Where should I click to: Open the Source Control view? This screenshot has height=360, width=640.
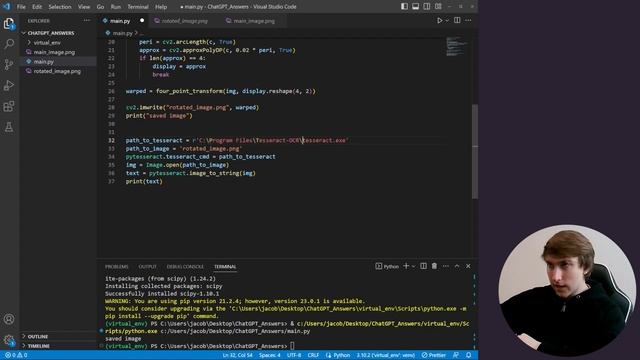(x=9, y=64)
